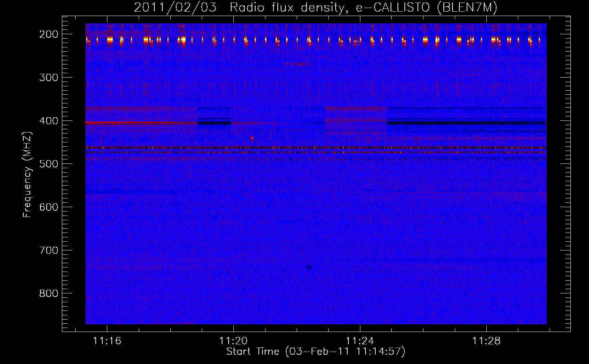Click the 11:28 time tick label
The width and height of the screenshot is (589, 364).
(486, 341)
